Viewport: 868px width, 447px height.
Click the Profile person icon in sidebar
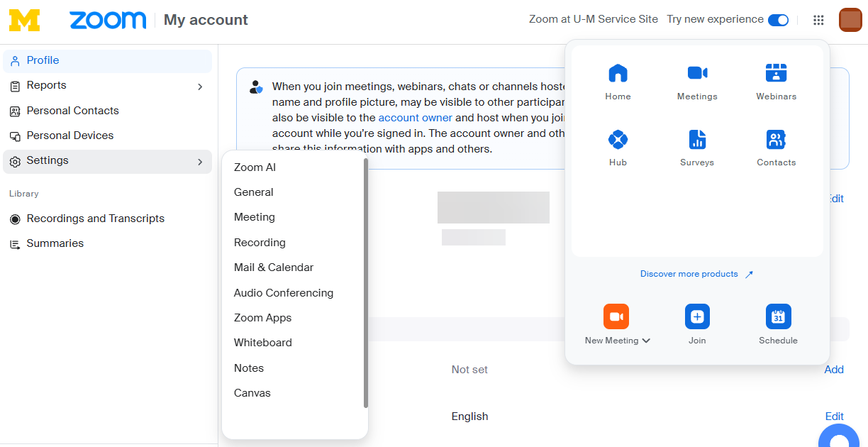tap(15, 61)
